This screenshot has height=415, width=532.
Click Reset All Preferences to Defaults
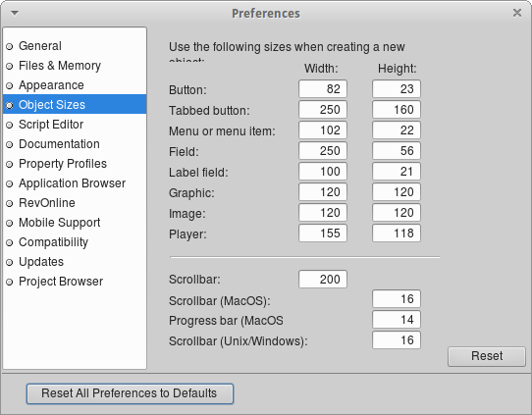pos(130,393)
